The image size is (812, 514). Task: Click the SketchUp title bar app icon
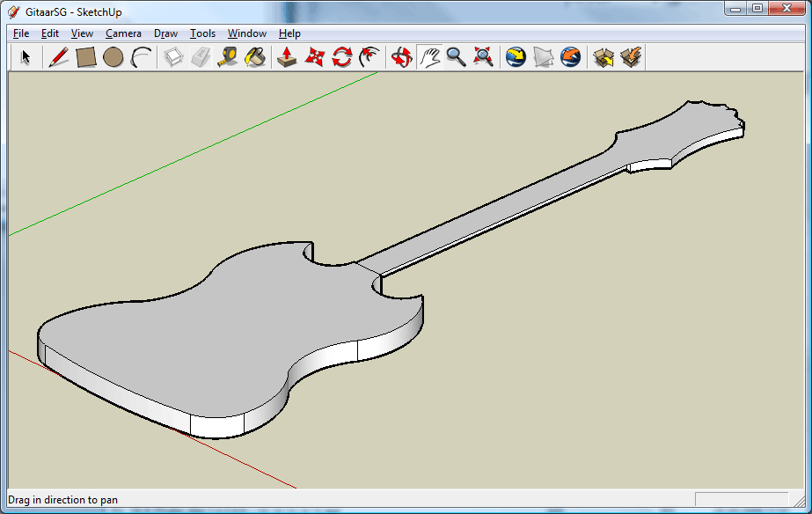click(x=14, y=11)
